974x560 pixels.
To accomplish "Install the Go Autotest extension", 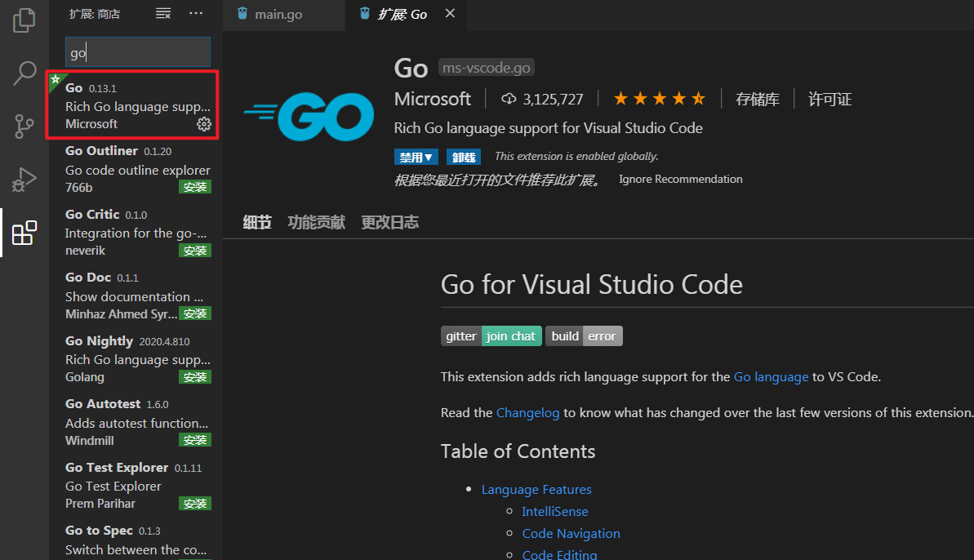I will coord(195,440).
